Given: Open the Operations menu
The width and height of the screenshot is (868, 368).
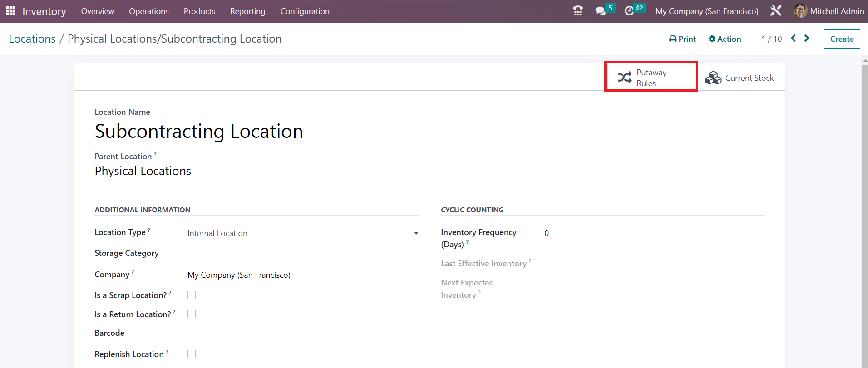Looking at the screenshot, I should (148, 11).
